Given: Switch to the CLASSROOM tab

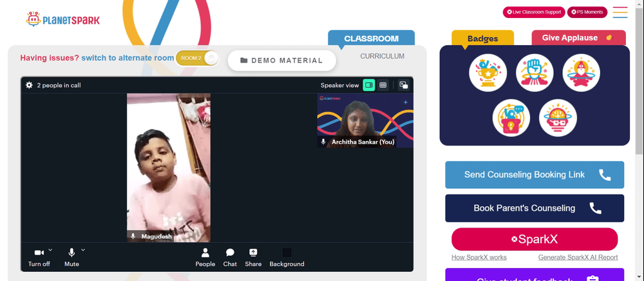Looking at the screenshot, I should [x=372, y=38].
